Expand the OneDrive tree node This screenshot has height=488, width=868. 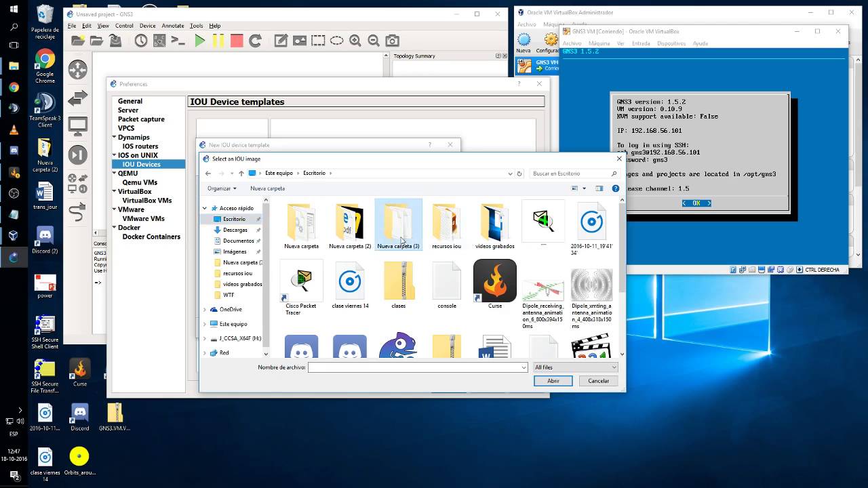pyautogui.click(x=205, y=310)
